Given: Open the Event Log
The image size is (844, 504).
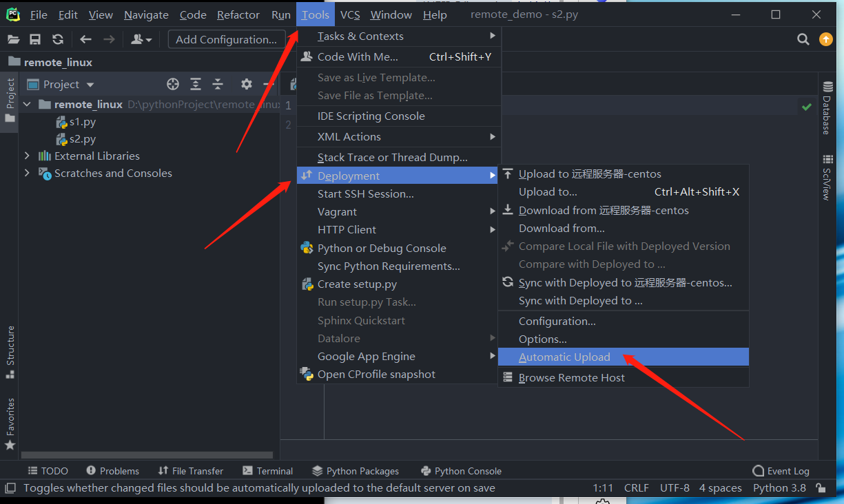Looking at the screenshot, I should click(x=781, y=471).
